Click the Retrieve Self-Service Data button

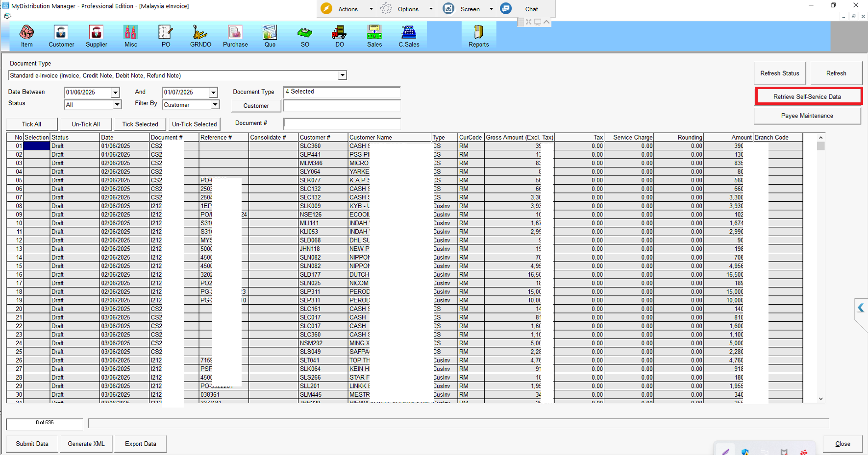pyautogui.click(x=807, y=96)
